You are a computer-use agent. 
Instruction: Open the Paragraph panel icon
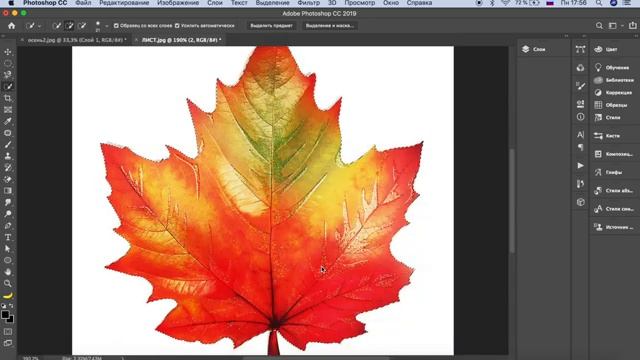(x=580, y=147)
